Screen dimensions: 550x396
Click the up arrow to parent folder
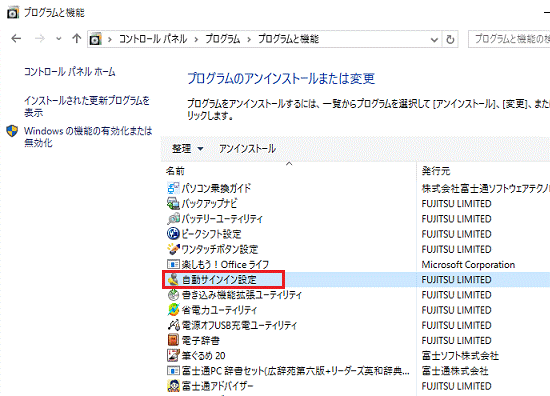pyautogui.click(x=76, y=39)
